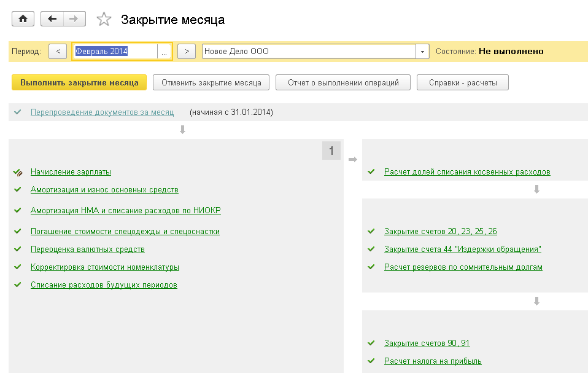Switch to the next period with '>' button
Image resolution: width=588 pixels, height=373 pixels.
186,52
